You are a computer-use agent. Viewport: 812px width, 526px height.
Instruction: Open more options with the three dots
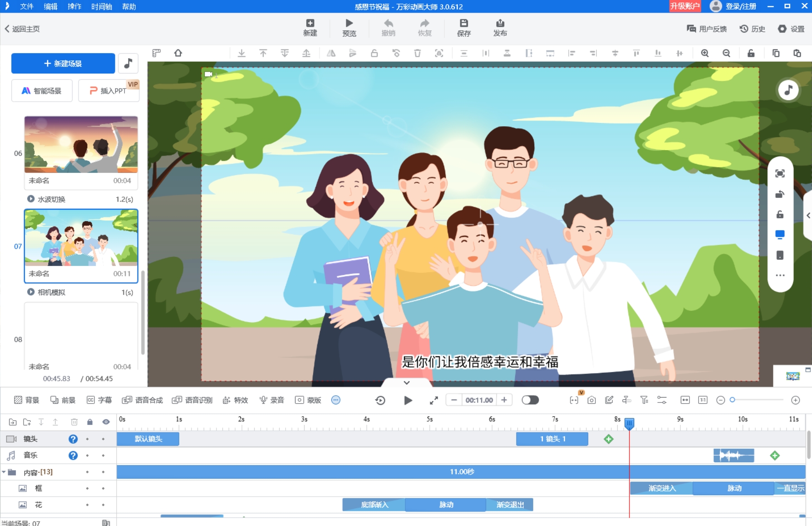tap(780, 275)
